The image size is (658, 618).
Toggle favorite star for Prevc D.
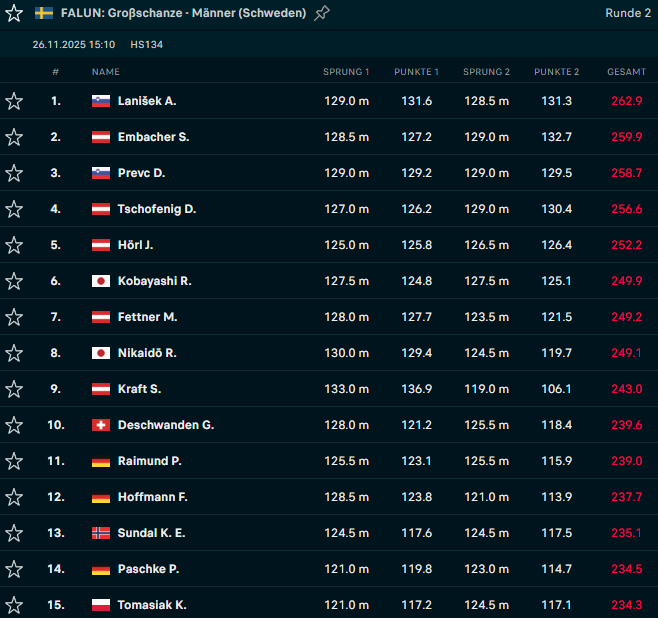click(x=14, y=173)
